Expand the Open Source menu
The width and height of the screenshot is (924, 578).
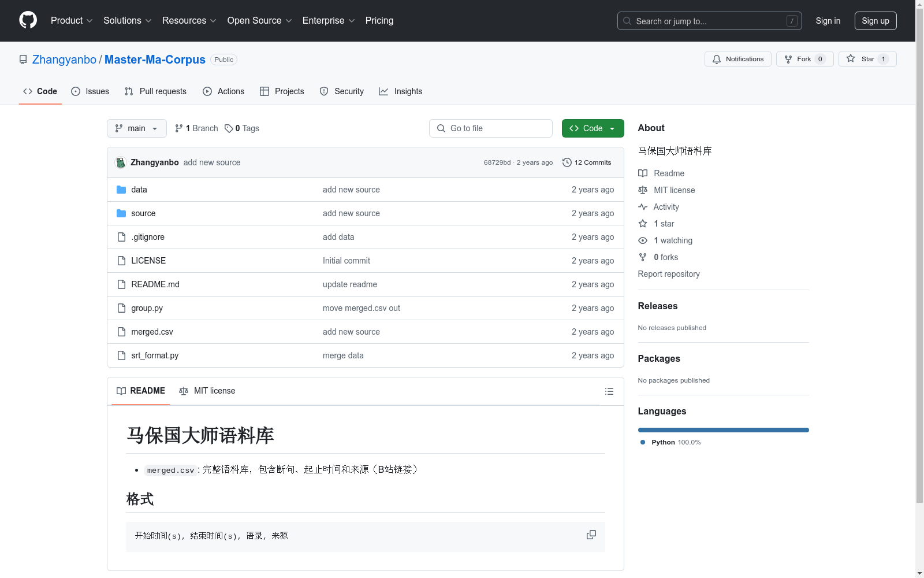(259, 21)
